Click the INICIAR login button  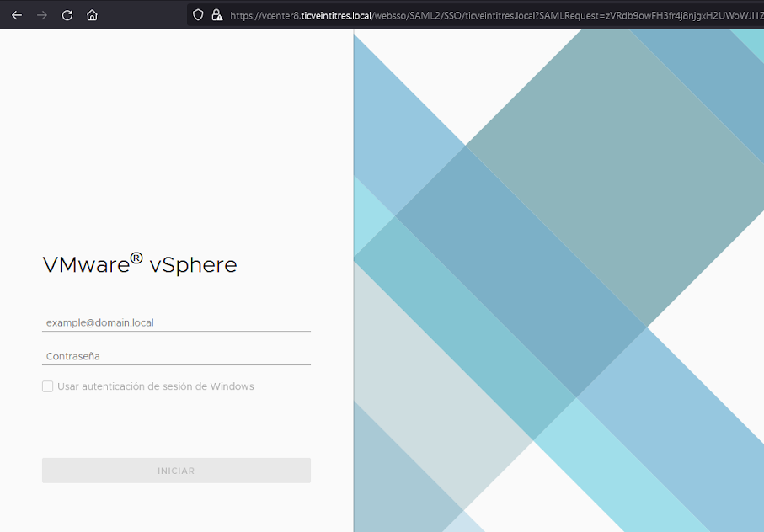click(176, 471)
